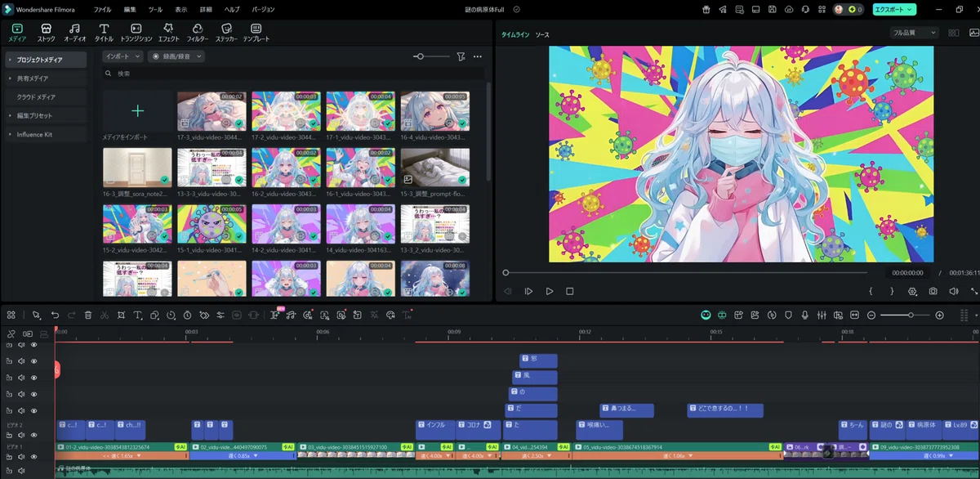Screen dimensions: 980x479
Task: Click the timeline zoom-in plus button
Action: click(x=939, y=315)
